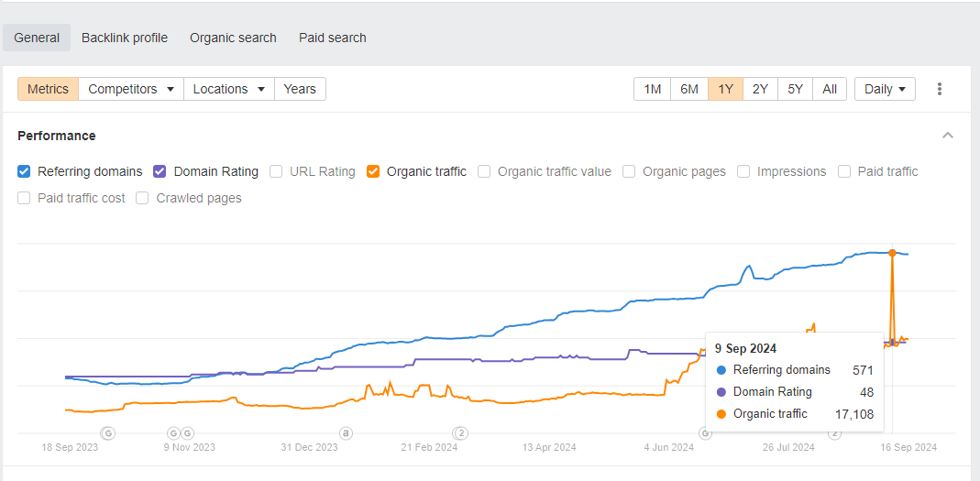Click the orange peak data point on the chart
The image size is (980, 481).
(892, 252)
